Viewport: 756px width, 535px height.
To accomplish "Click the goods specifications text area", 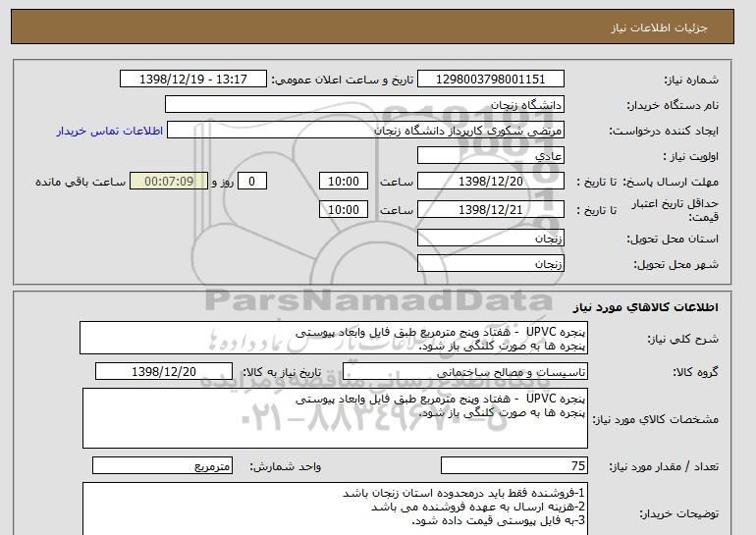I will click(x=335, y=418).
